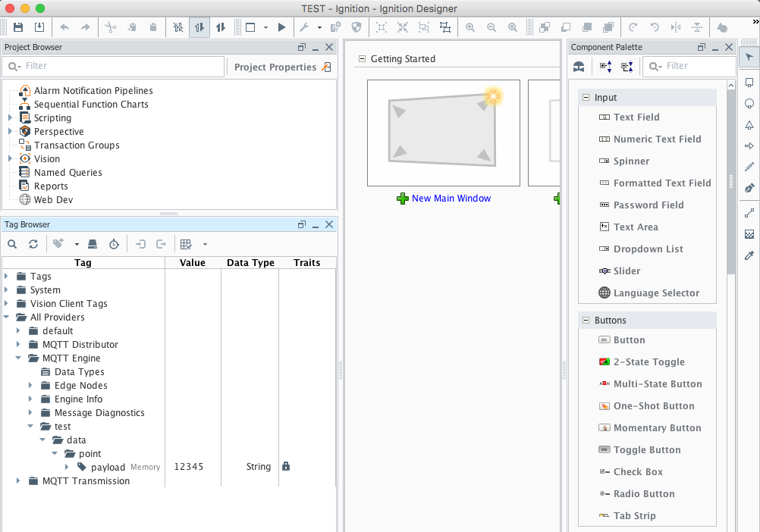Open the wrench Tools icon in the toolbar

click(x=304, y=27)
